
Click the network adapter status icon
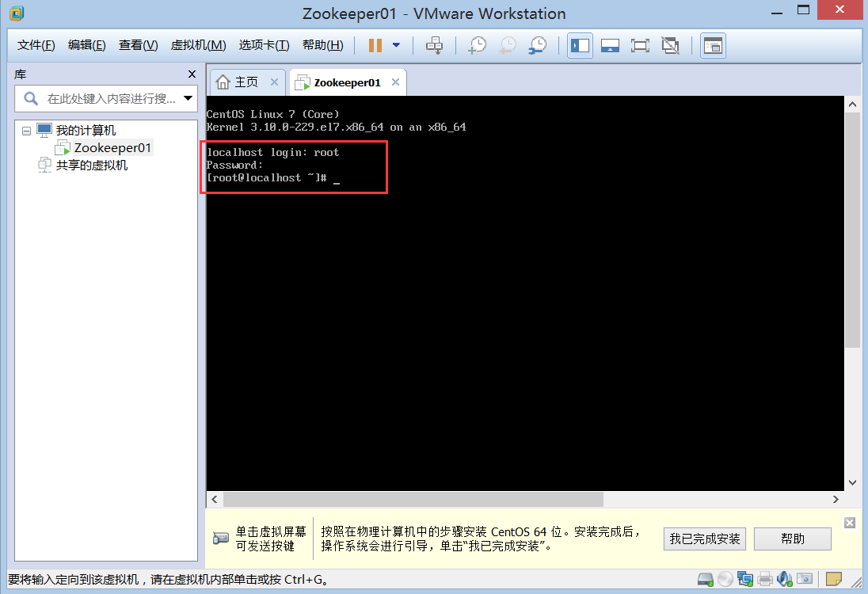click(745, 580)
